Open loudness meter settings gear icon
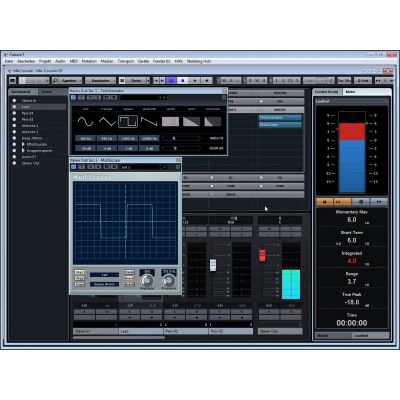The width and height of the screenshot is (400, 400). pos(361,202)
